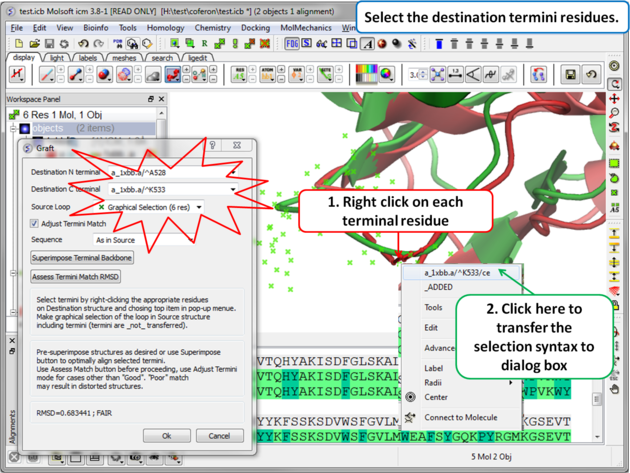Switch to the meshes tab
Screen dimensions: 630x473
124,58
